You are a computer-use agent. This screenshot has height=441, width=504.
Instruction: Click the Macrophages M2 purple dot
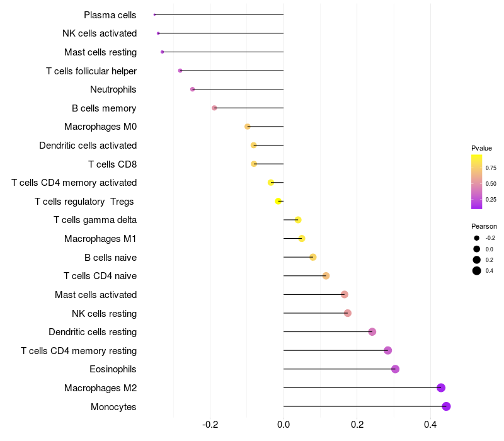point(441,387)
